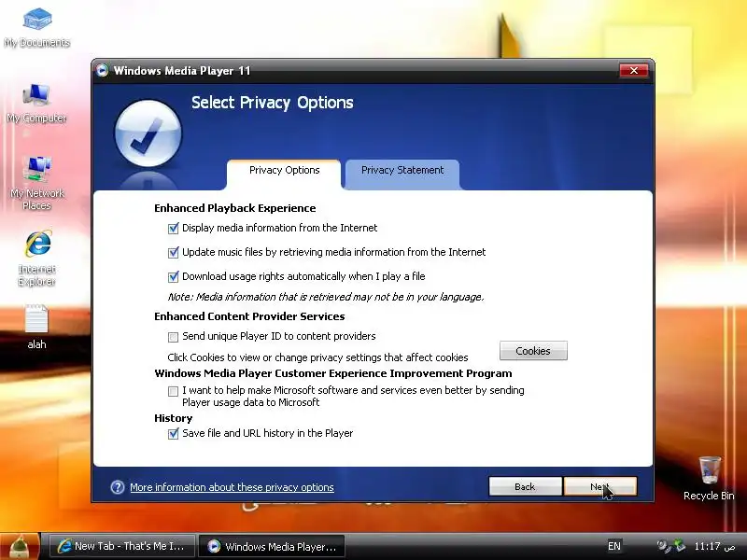Click the gray system tray icon

(663, 546)
